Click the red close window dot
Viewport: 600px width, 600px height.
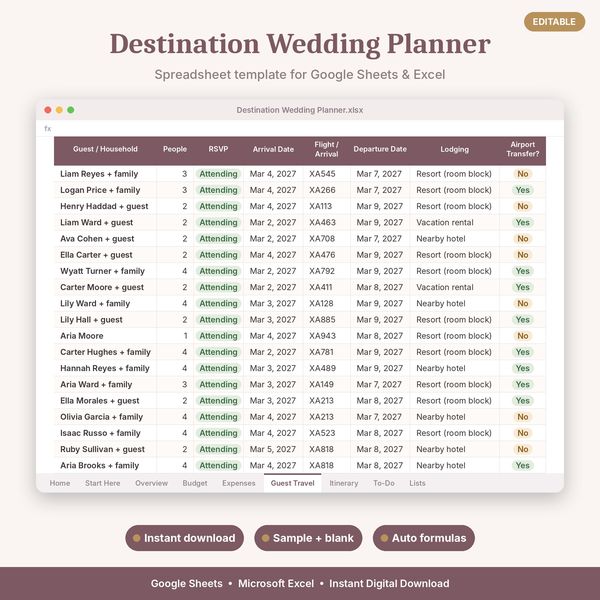tap(48, 110)
